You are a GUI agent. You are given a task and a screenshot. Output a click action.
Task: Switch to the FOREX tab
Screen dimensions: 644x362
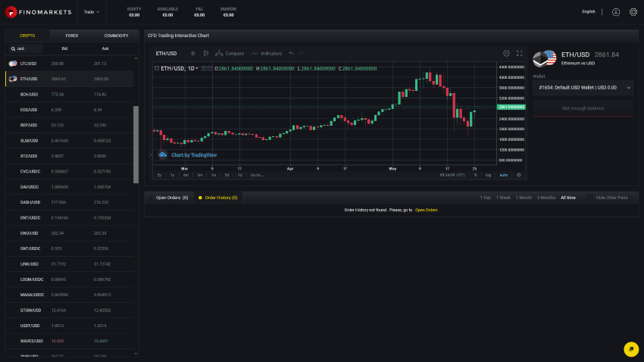(x=72, y=36)
